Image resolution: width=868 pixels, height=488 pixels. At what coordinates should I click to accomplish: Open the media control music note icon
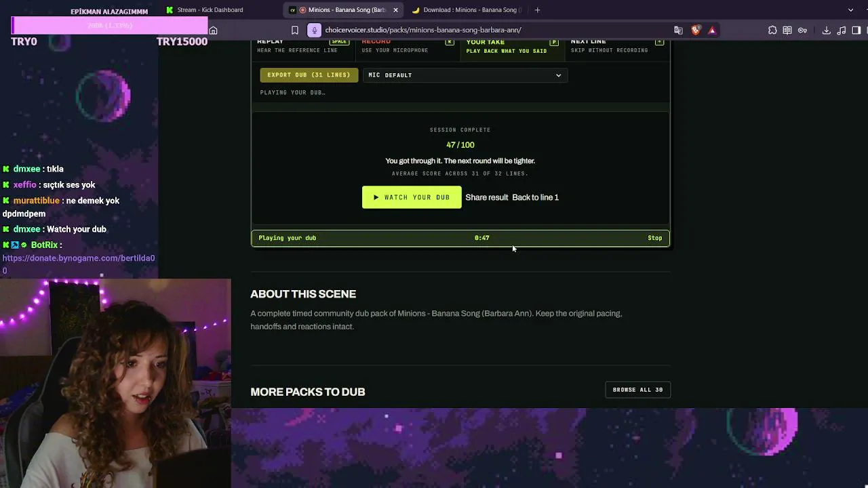[842, 30]
